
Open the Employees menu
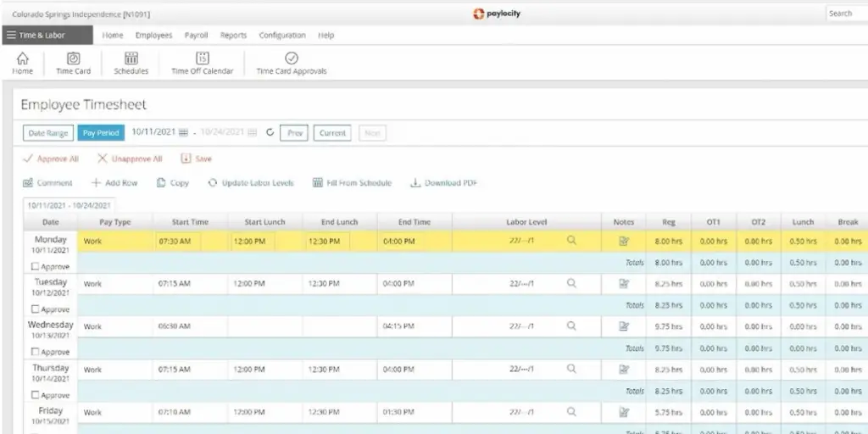pyautogui.click(x=154, y=35)
